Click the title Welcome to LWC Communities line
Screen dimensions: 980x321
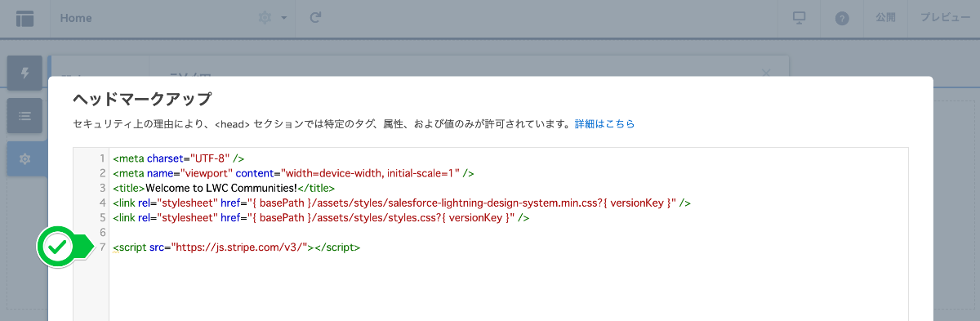tap(224, 188)
